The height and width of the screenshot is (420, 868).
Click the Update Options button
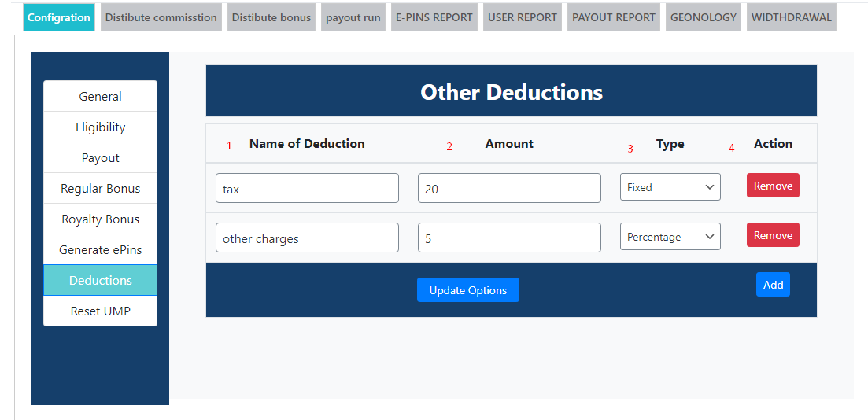pyautogui.click(x=467, y=290)
